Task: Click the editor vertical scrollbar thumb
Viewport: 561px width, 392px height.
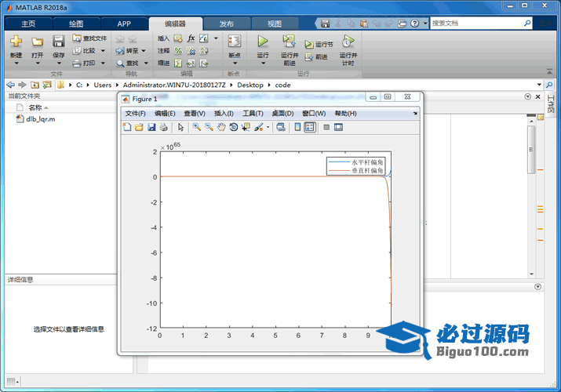Action: tap(531, 150)
